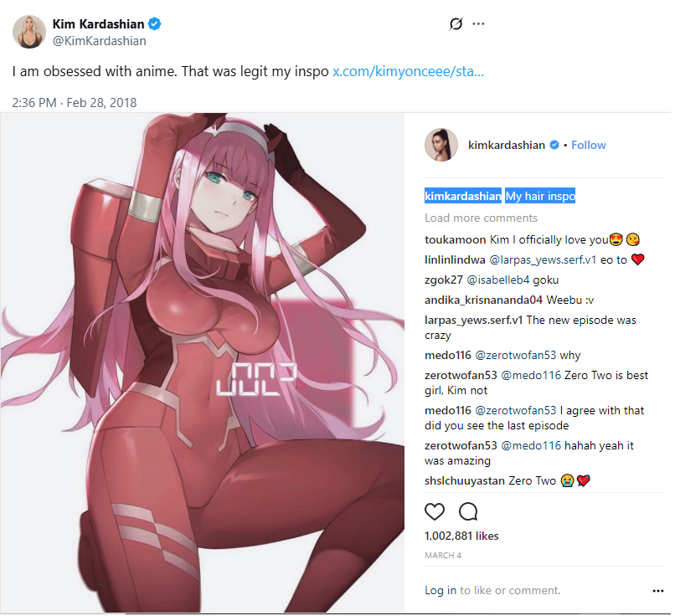675x616 pixels.
Task: Expand Load more comments
Action: tap(481, 218)
